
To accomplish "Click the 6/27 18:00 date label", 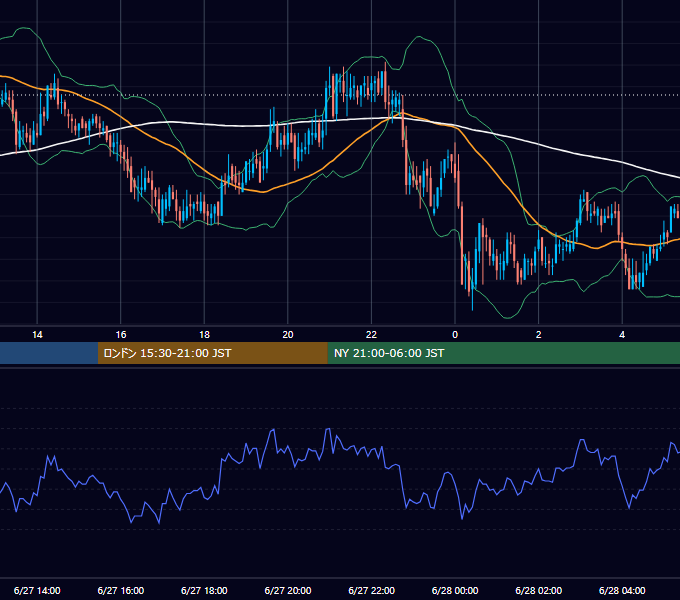I will (204, 590).
